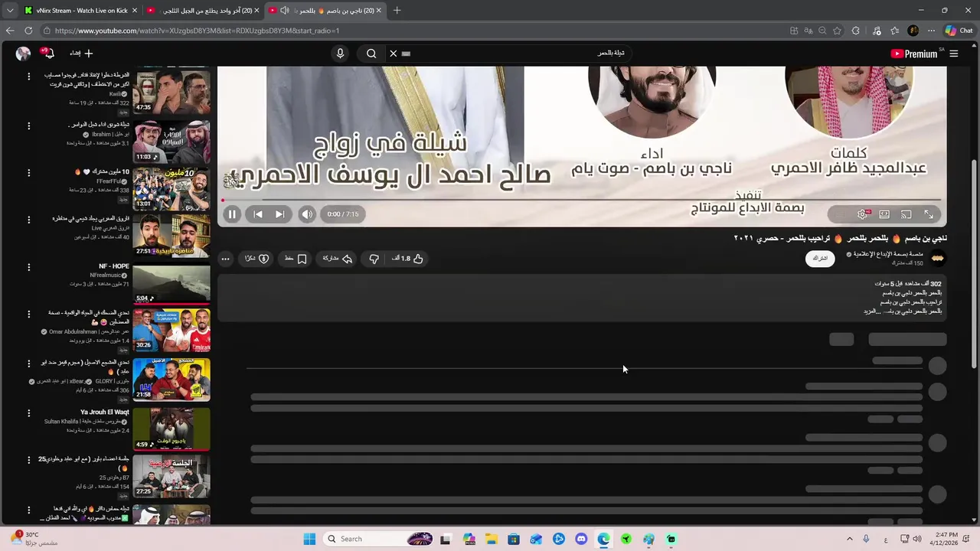
Task: Open the channel avatar beside the video title
Action: point(937,259)
